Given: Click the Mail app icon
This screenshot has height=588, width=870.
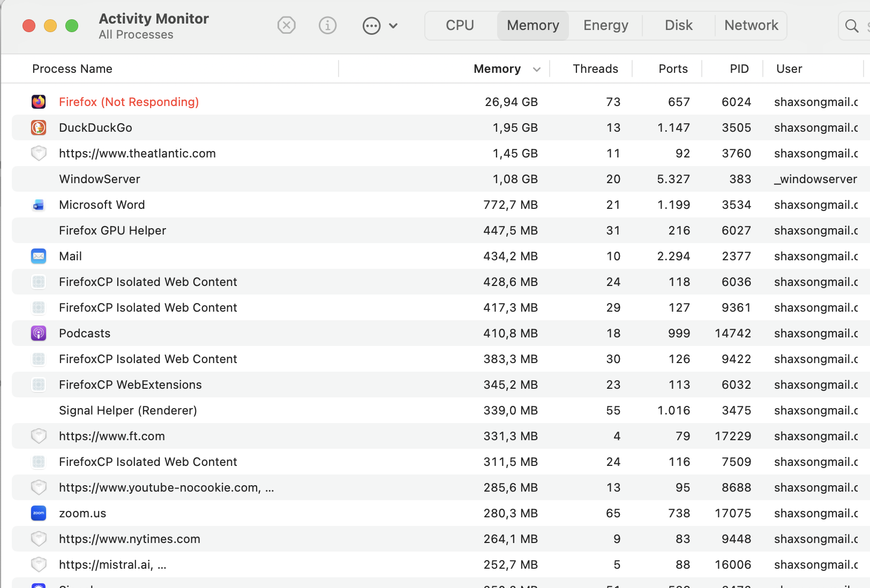Looking at the screenshot, I should 39,256.
